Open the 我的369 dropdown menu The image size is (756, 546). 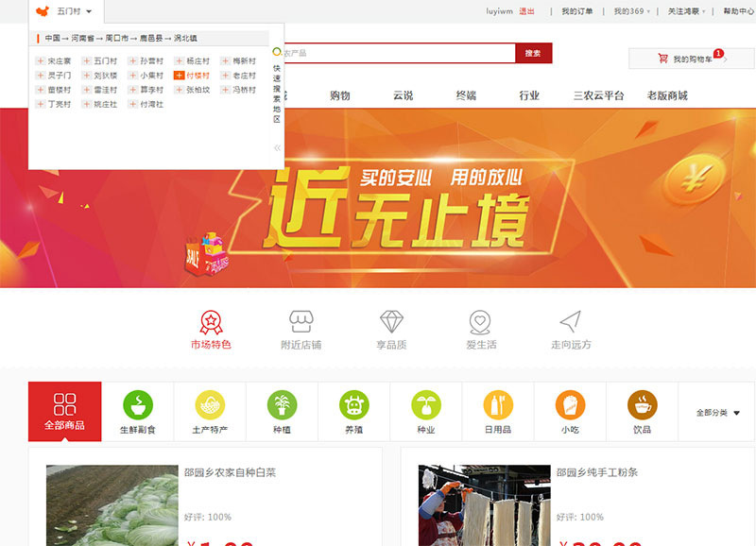pyautogui.click(x=631, y=11)
